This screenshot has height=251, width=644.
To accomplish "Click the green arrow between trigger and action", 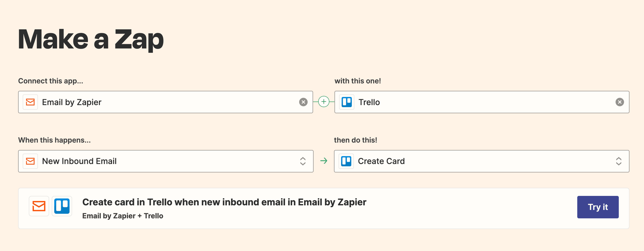I will click(x=324, y=161).
